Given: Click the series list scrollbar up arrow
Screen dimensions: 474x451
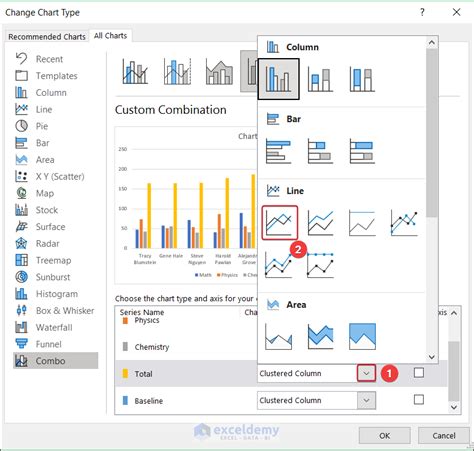Looking at the screenshot, I should tap(454, 313).
